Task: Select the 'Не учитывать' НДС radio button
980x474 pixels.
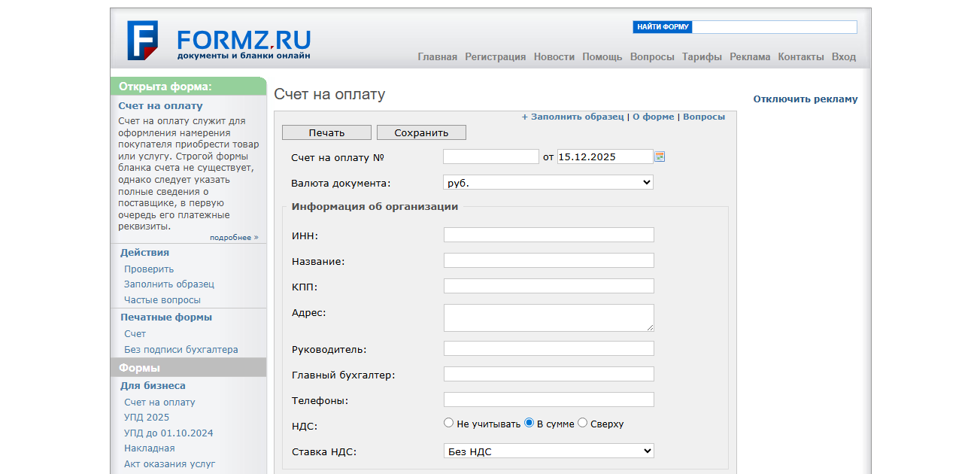Action: (x=449, y=424)
